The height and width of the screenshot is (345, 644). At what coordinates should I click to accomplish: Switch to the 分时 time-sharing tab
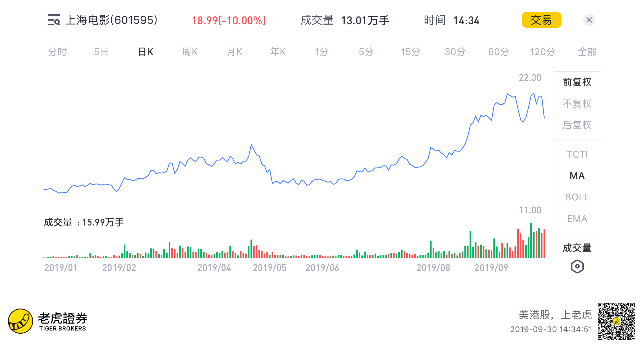tap(57, 52)
